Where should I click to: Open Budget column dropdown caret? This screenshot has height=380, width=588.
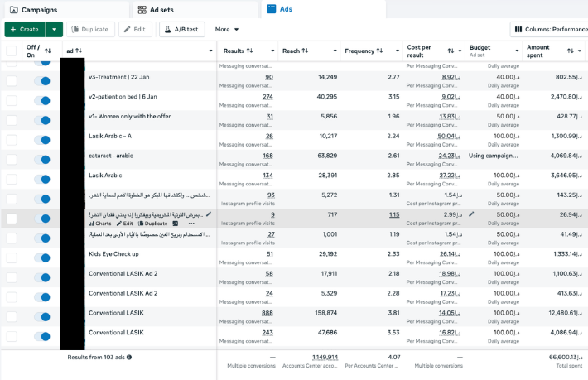pyautogui.click(x=517, y=51)
